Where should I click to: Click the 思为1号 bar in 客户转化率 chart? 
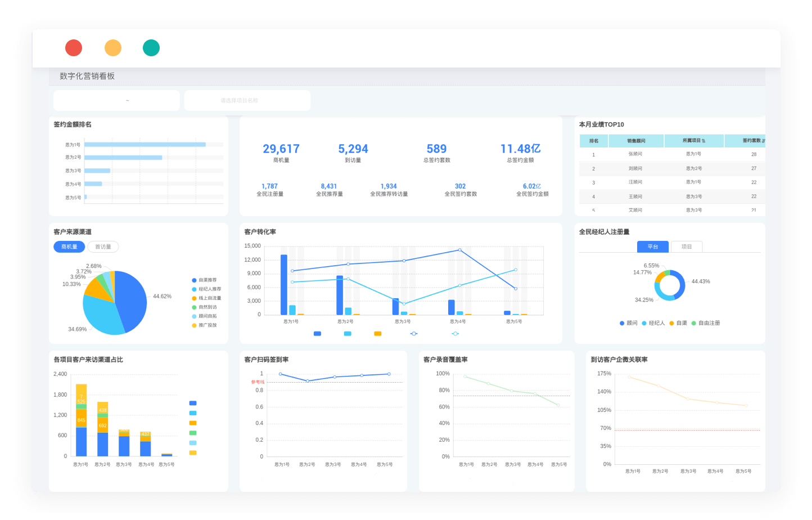284,285
